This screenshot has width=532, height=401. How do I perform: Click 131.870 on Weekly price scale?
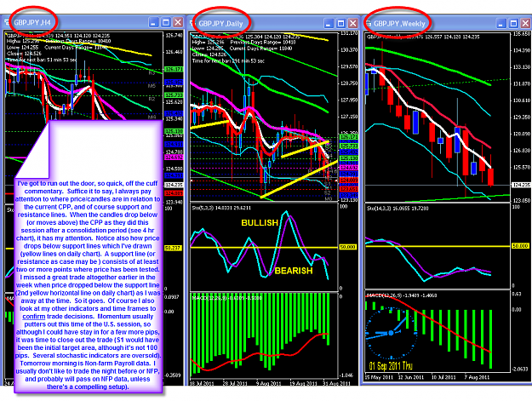tap(520, 83)
